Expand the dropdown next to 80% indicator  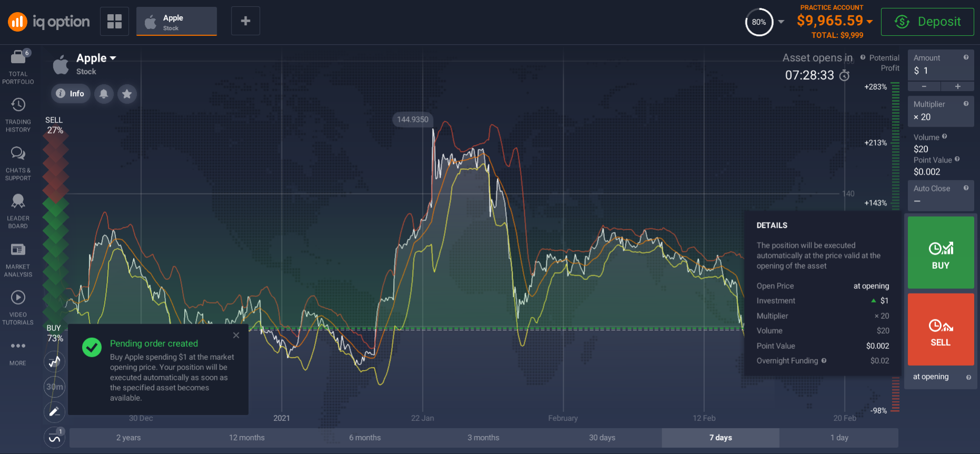[x=781, y=22]
